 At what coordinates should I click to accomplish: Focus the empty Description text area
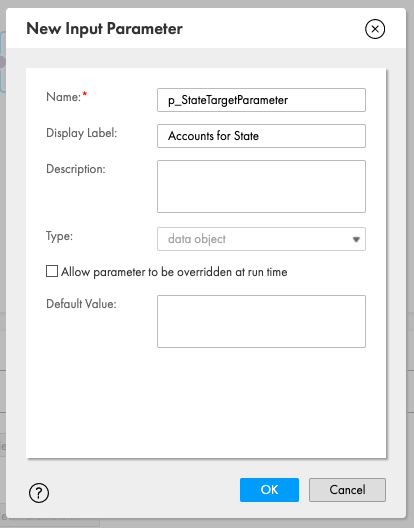[x=261, y=187]
